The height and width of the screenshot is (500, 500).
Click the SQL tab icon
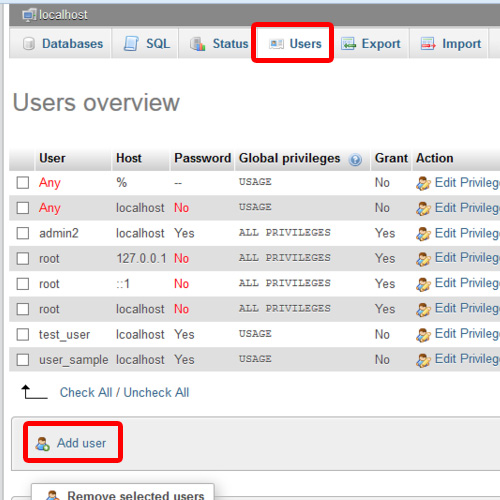pos(131,44)
